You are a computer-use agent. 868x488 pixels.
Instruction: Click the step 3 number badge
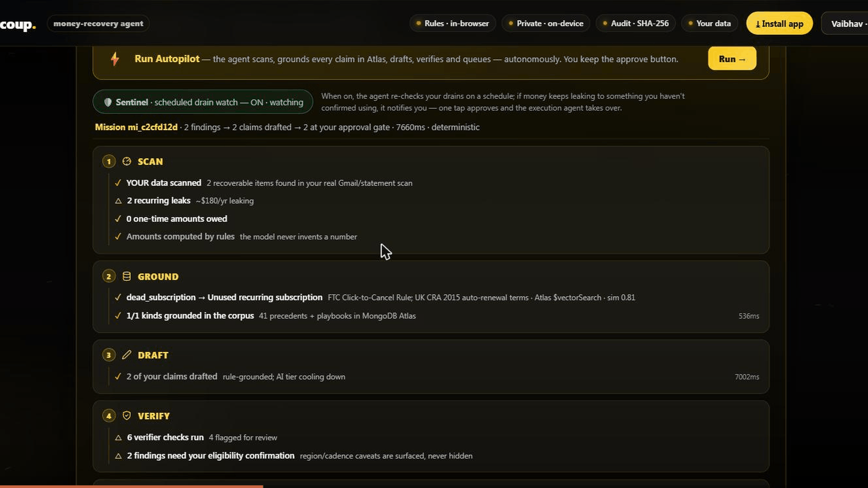pos(108,355)
